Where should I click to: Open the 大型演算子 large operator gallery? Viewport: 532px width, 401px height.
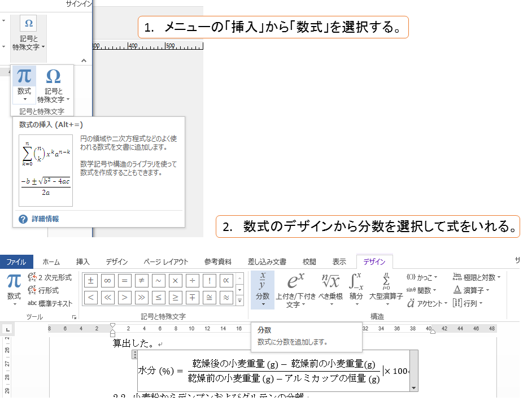[386, 288]
